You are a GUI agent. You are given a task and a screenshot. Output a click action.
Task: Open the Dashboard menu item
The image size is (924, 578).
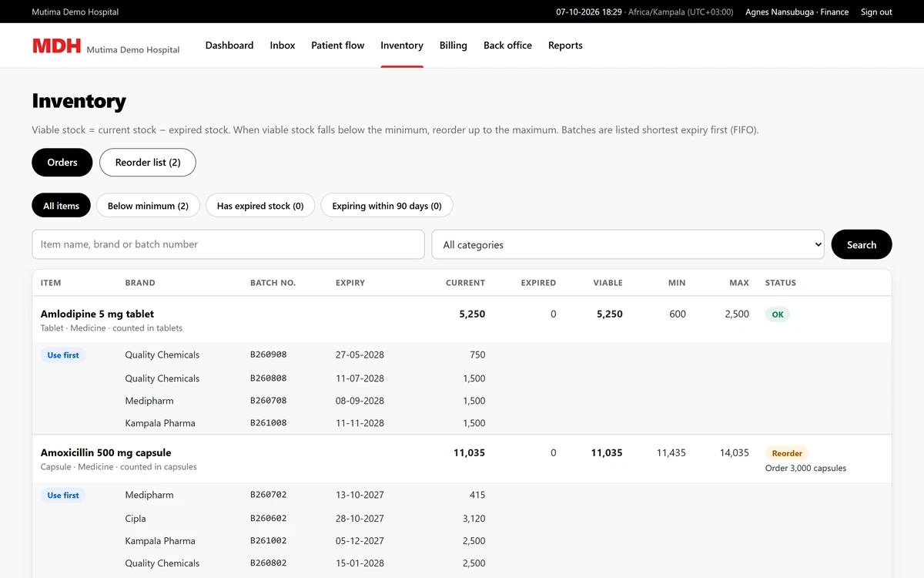coord(229,45)
